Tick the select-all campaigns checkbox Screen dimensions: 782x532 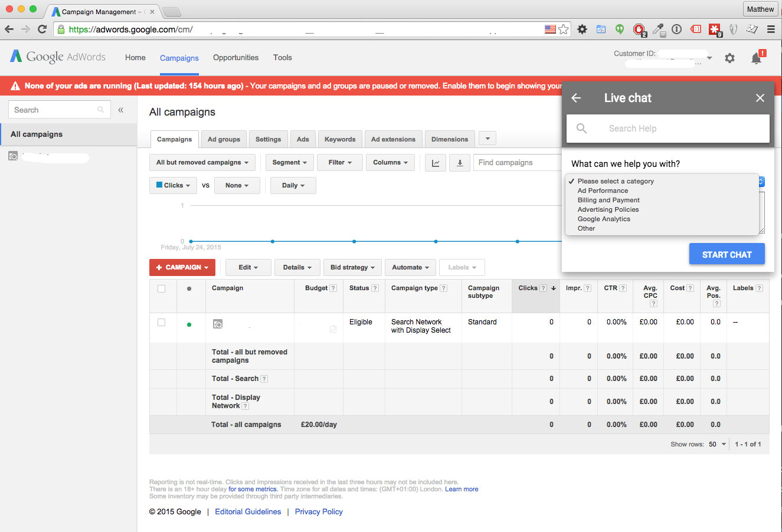point(162,289)
